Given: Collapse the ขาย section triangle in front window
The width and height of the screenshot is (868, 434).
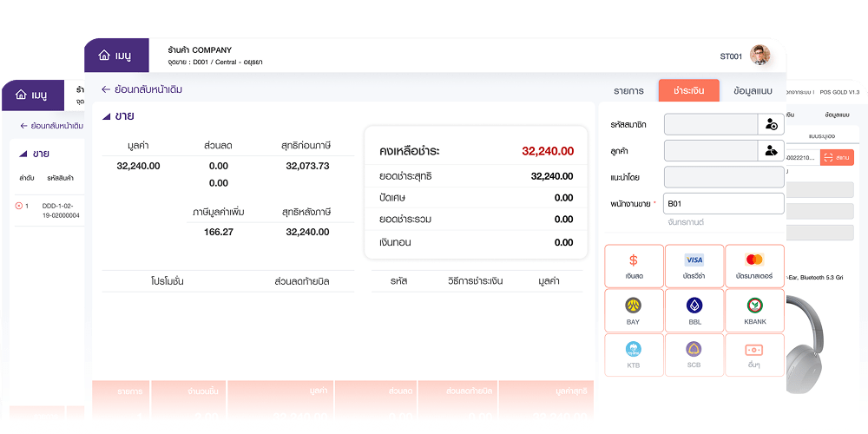Looking at the screenshot, I should pos(106,116).
